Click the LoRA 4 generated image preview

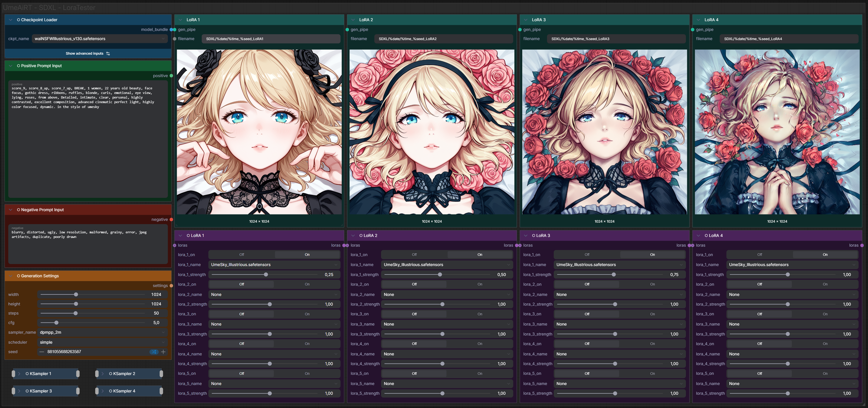[777, 132]
